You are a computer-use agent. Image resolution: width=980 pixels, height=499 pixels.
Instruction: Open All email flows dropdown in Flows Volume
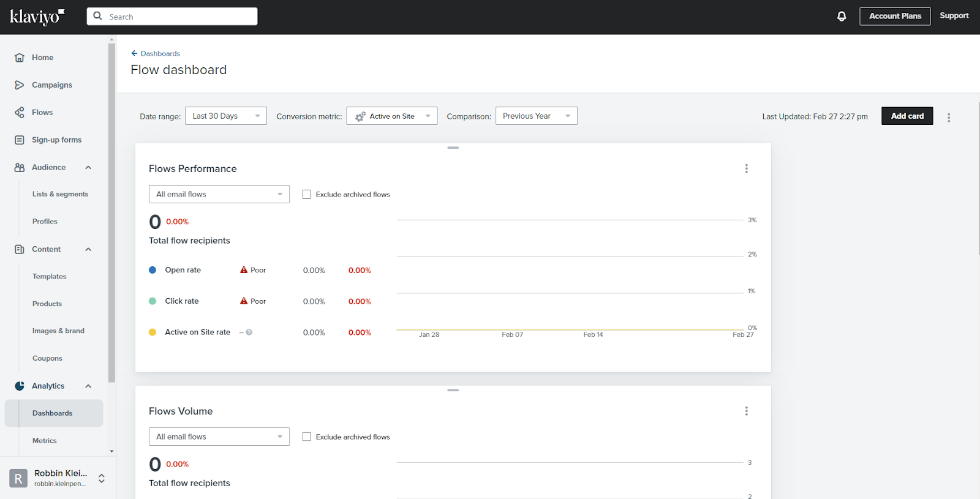pyautogui.click(x=219, y=437)
